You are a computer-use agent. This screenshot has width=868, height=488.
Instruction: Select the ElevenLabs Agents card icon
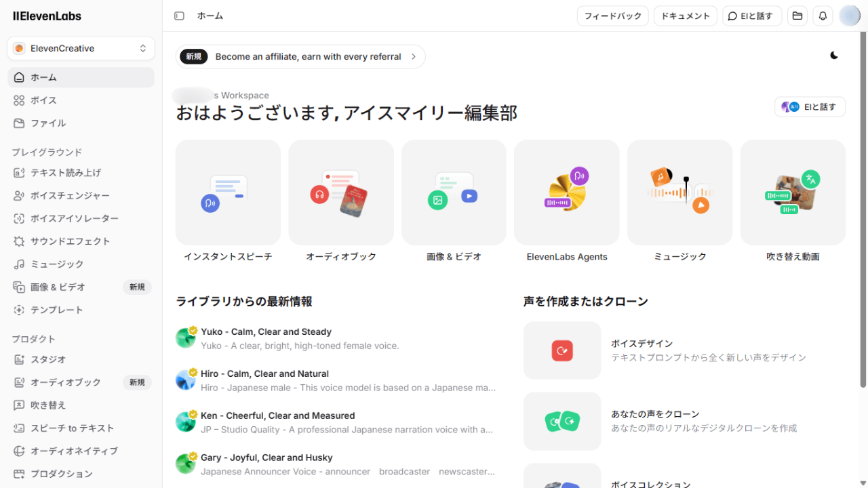tap(566, 192)
